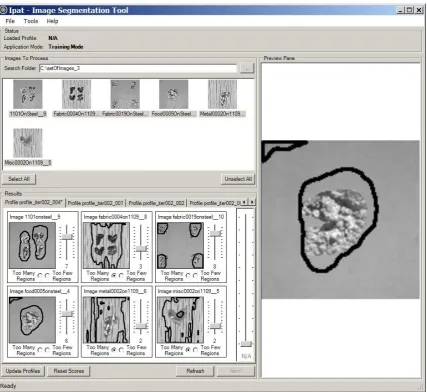Choose Too Many Regions for image fabric0004on1109__8

pos(114,275)
